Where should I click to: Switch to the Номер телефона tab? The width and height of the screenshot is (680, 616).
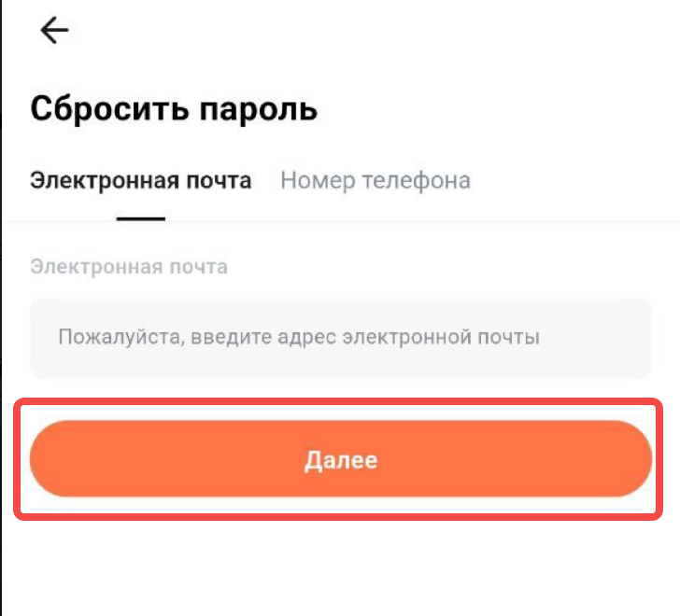(x=375, y=180)
